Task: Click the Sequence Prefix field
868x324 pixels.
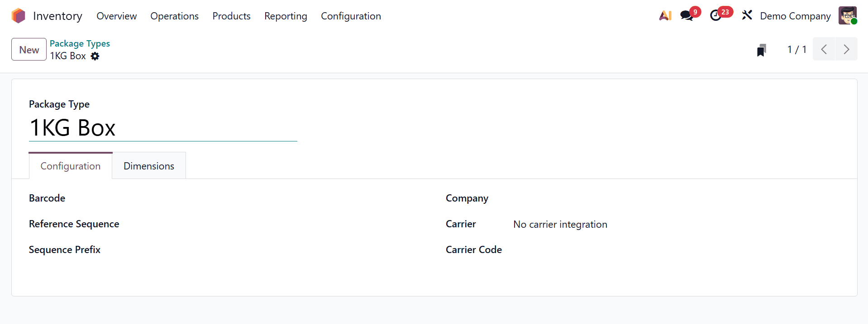Action: [273, 249]
